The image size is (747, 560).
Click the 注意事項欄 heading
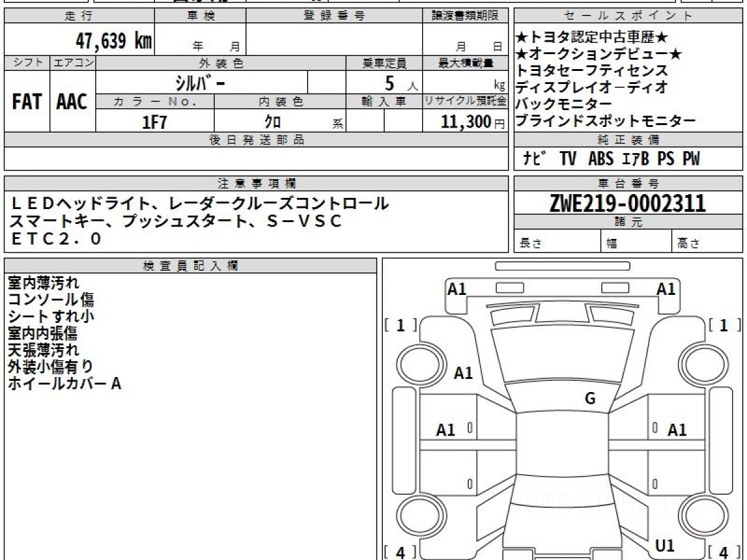tap(256, 184)
